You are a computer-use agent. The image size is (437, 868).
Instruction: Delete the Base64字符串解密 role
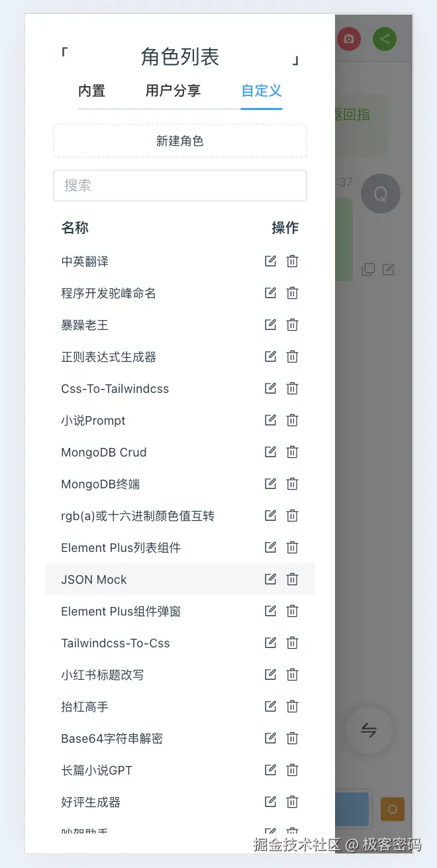pyautogui.click(x=292, y=738)
